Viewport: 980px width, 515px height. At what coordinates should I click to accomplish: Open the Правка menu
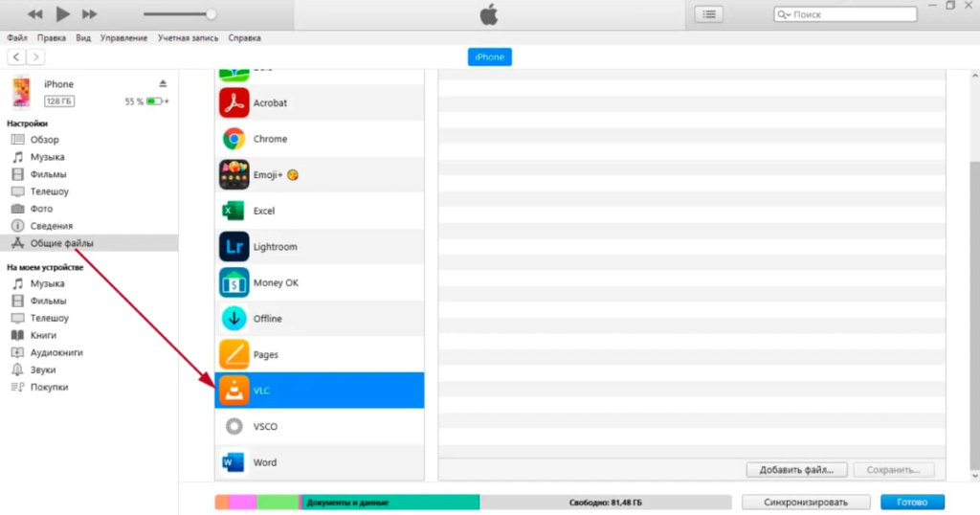click(52, 38)
